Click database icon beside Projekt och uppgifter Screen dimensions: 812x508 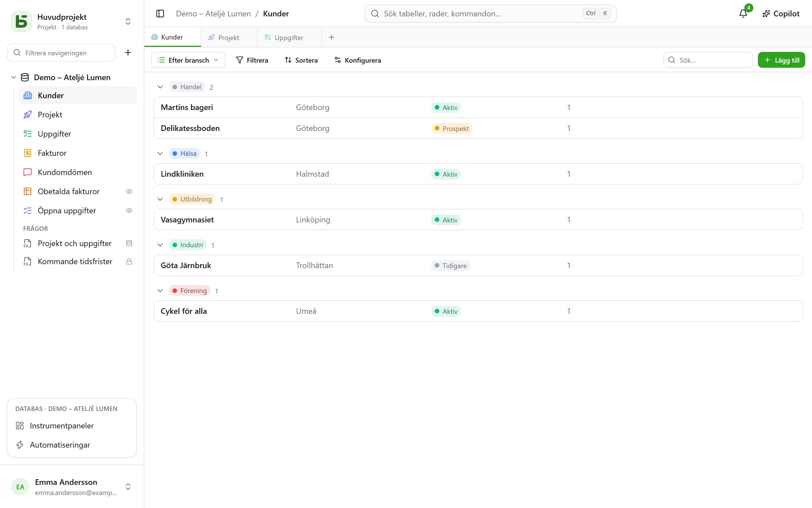[129, 243]
